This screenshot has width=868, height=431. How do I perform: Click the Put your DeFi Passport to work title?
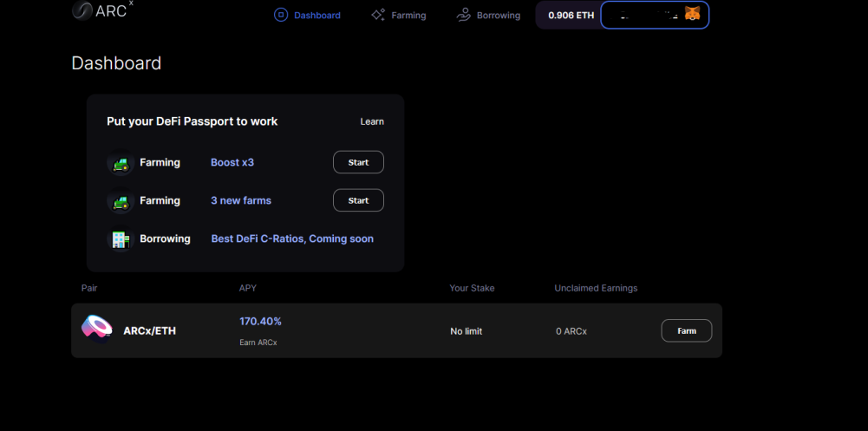point(193,121)
